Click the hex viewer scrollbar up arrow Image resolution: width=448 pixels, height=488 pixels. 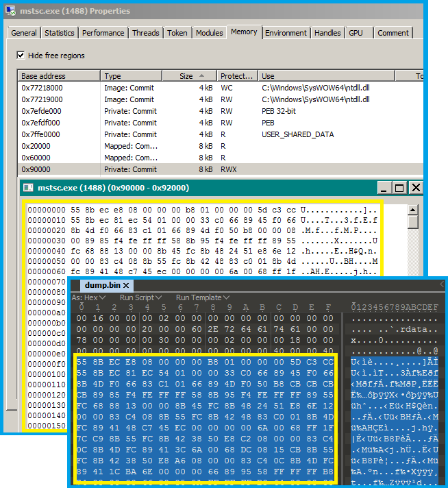point(412,208)
